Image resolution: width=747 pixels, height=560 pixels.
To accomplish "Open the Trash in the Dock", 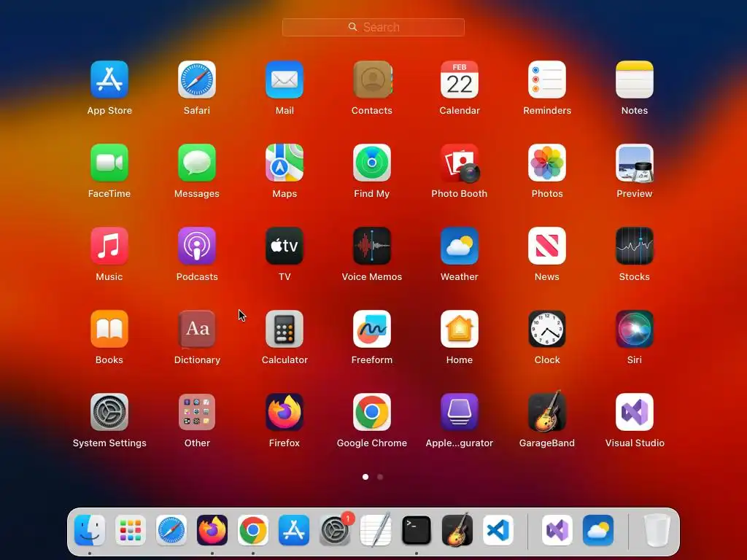I will tap(657, 530).
